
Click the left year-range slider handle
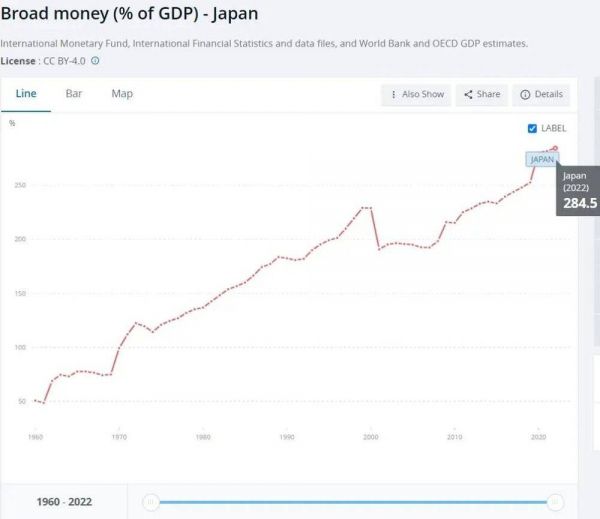pos(151,502)
